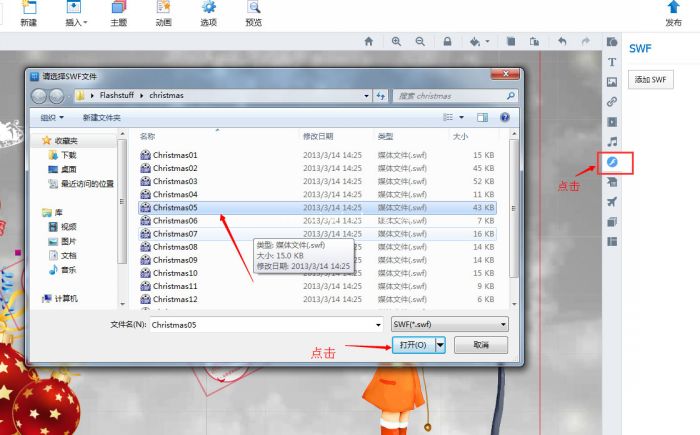Select the Christmas08 file
This screenshot has width=700, height=435.
coord(317,247)
